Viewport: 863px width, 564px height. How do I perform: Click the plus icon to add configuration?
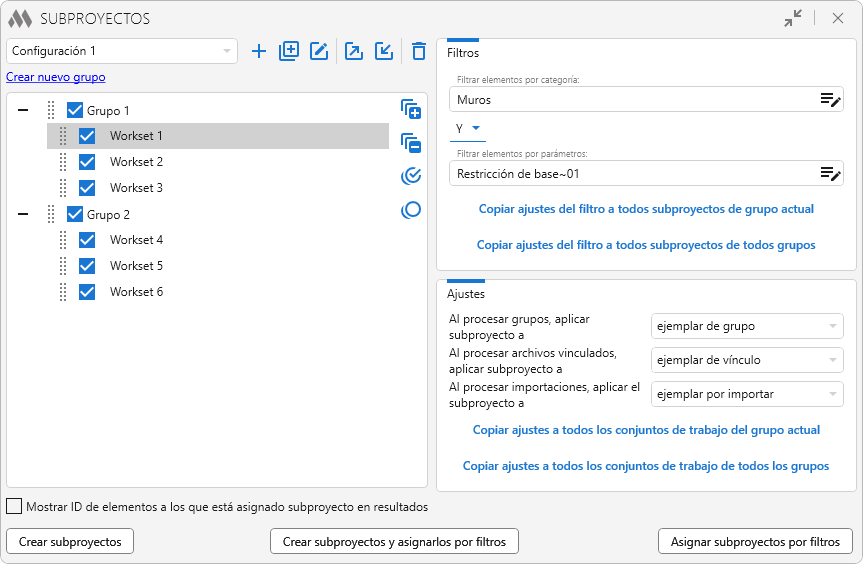coord(259,51)
